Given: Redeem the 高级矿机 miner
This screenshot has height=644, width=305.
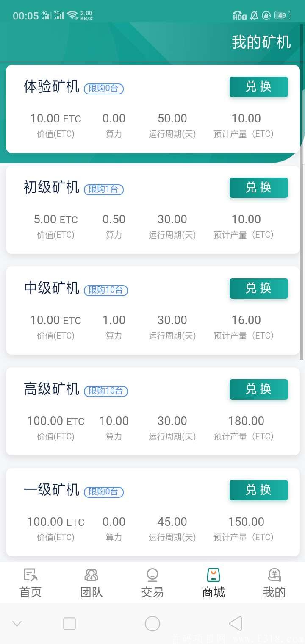Looking at the screenshot, I should point(258,389).
